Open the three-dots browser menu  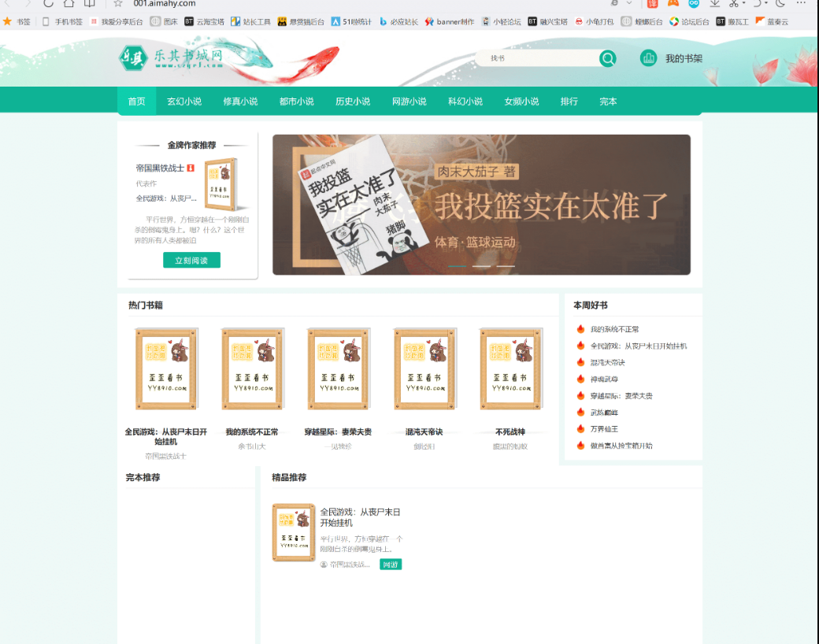click(801, 3)
